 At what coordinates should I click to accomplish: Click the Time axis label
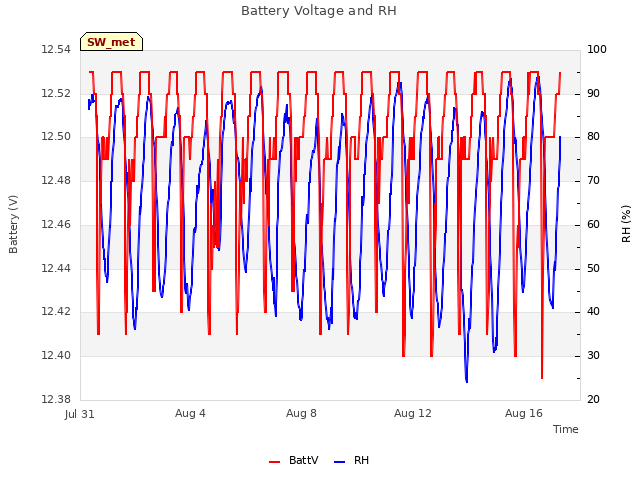coord(565,429)
